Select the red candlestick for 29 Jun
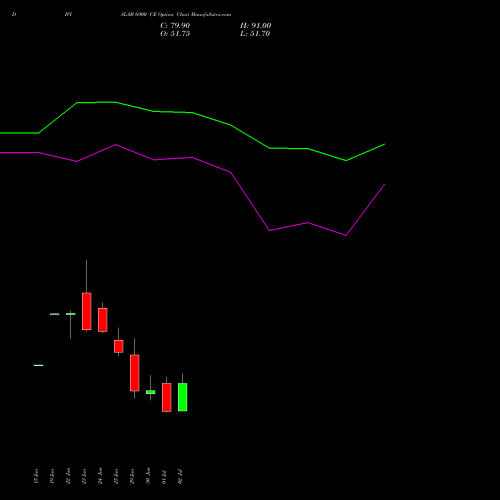The width and height of the screenshot is (500, 500). click(135, 373)
